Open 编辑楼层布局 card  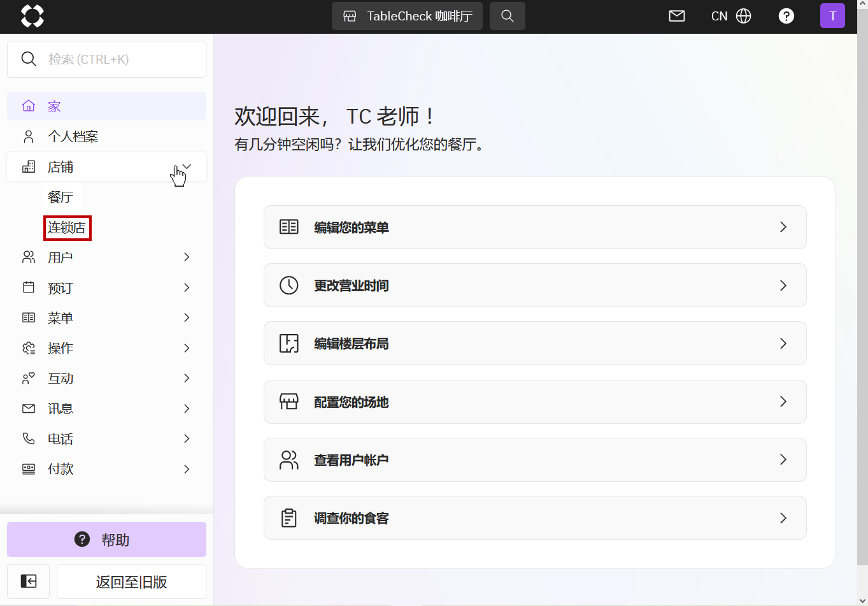[x=535, y=343]
